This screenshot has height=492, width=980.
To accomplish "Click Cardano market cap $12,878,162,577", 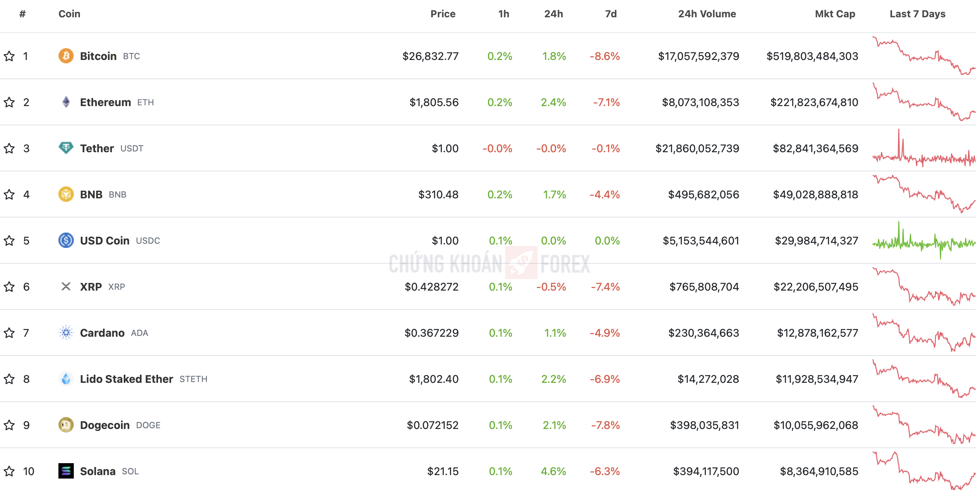I will pyautogui.click(x=817, y=333).
